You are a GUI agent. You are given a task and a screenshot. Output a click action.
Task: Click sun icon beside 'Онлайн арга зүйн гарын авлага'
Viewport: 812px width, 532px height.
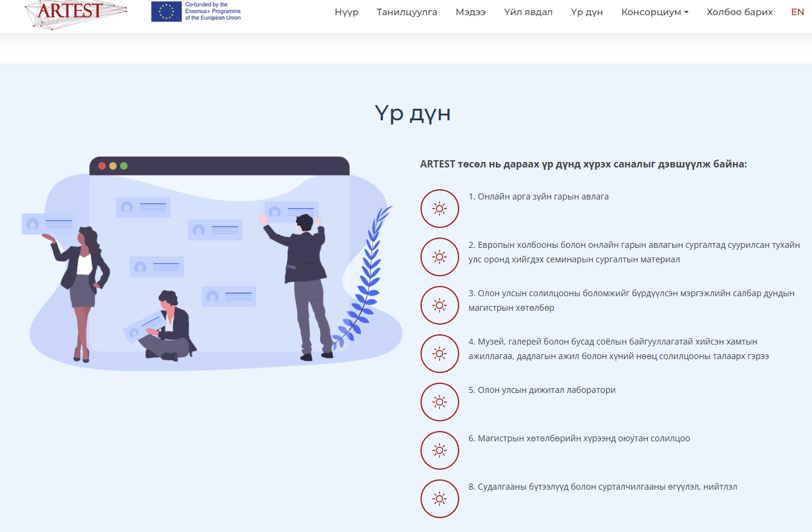click(440, 209)
